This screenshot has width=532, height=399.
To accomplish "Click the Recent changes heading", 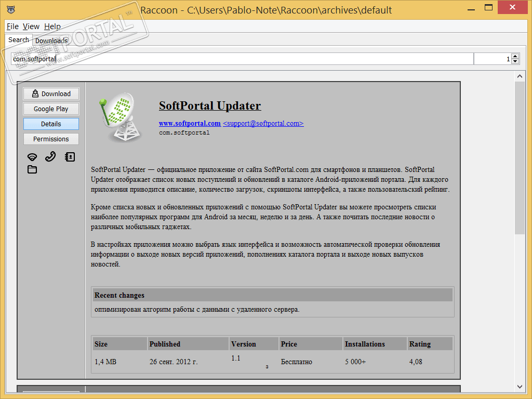I will click(119, 295).
